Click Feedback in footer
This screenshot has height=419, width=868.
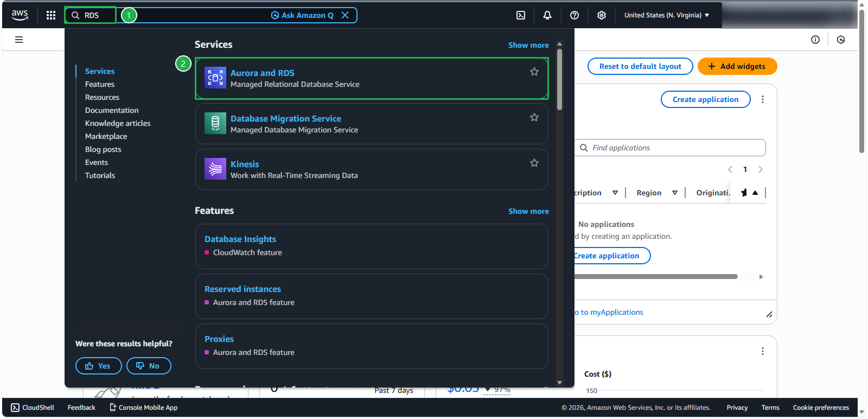click(x=81, y=408)
